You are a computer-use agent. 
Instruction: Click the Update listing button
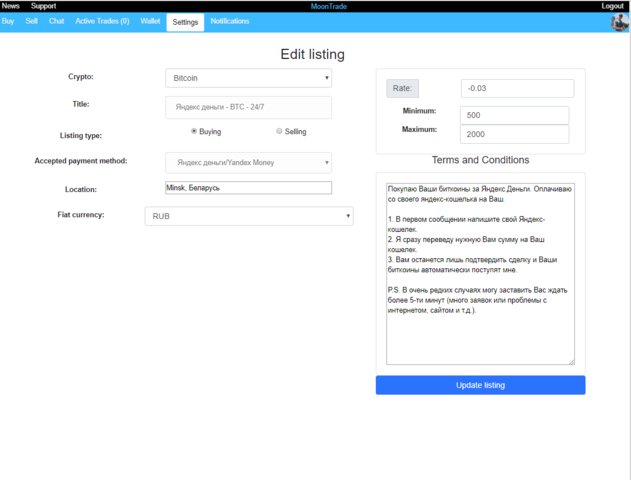[480, 385]
